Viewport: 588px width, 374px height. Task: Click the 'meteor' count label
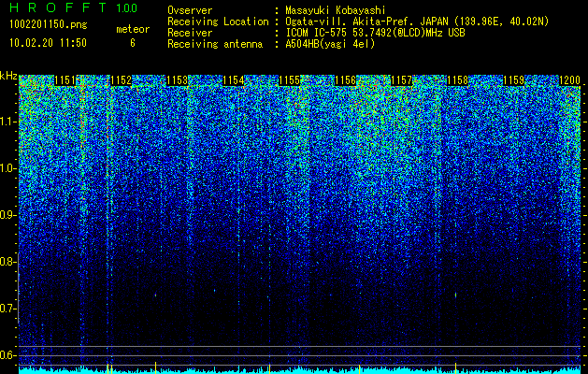[x=133, y=29]
